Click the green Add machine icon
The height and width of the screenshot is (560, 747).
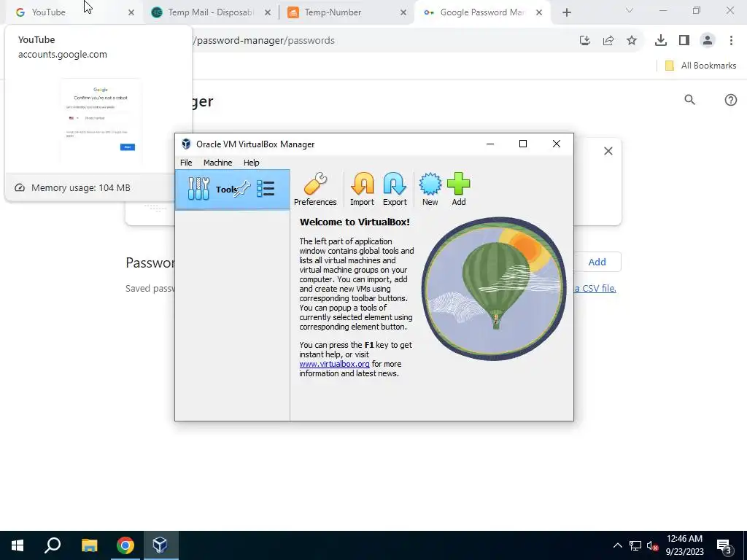pos(458,189)
